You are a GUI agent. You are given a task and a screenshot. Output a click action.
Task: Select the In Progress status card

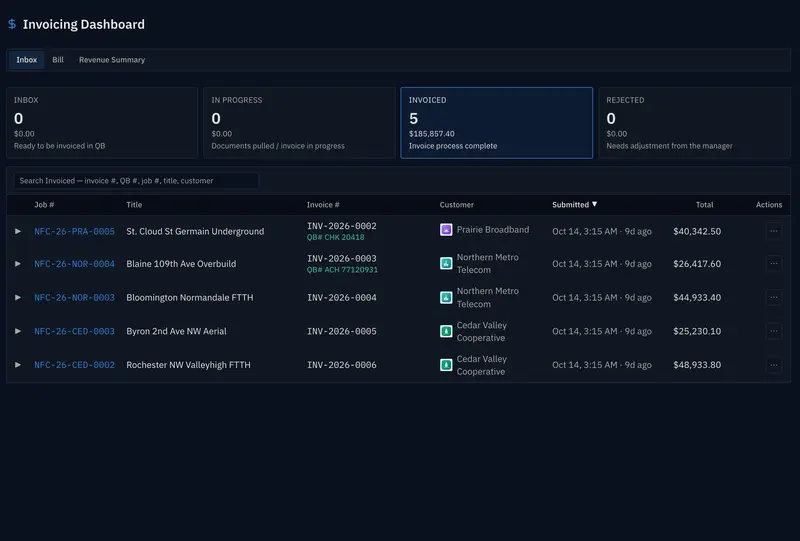[x=299, y=122]
